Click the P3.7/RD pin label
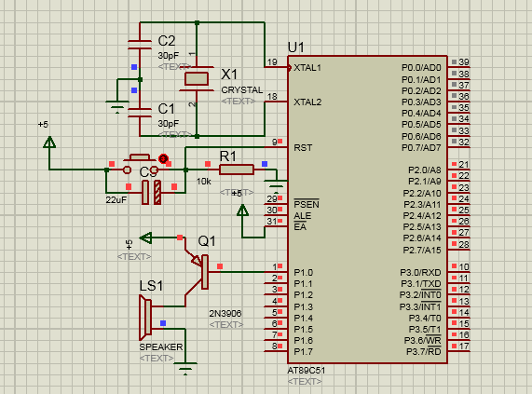Screen dimensions: 532x394 point(423,351)
